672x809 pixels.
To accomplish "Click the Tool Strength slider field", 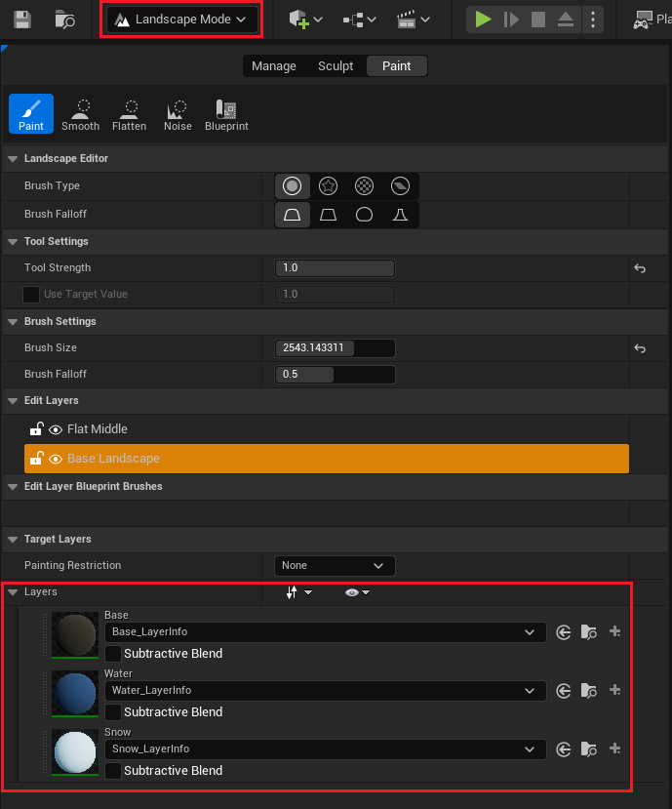I will [335, 268].
